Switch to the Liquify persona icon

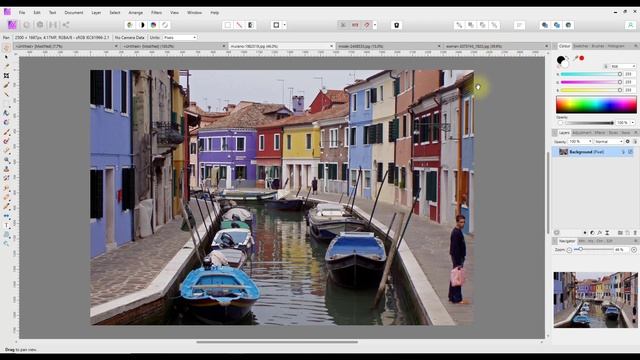coord(27,25)
